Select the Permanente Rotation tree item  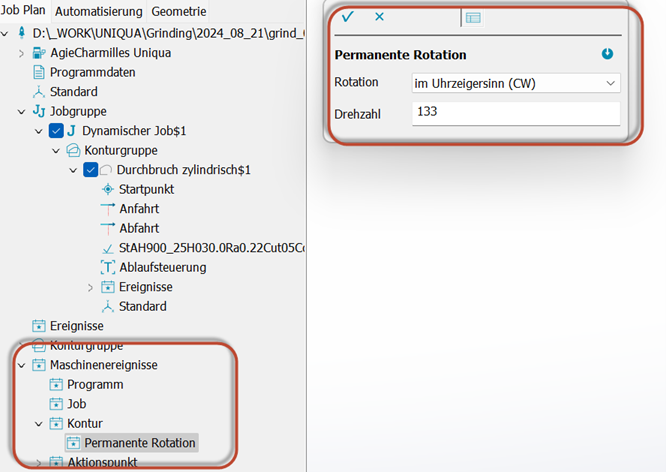(139, 443)
